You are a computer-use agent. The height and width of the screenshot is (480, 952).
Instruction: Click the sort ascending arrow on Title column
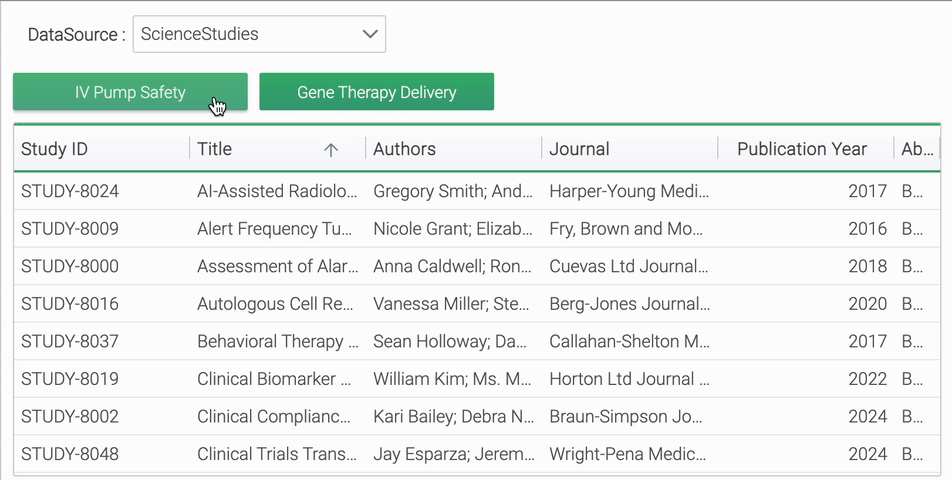click(330, 150)
